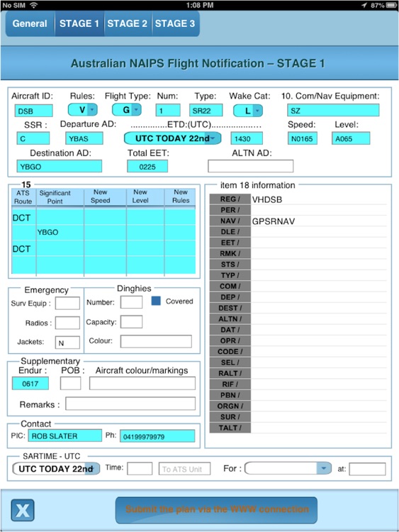Open the Flight Type dropdown showing G

126,109
